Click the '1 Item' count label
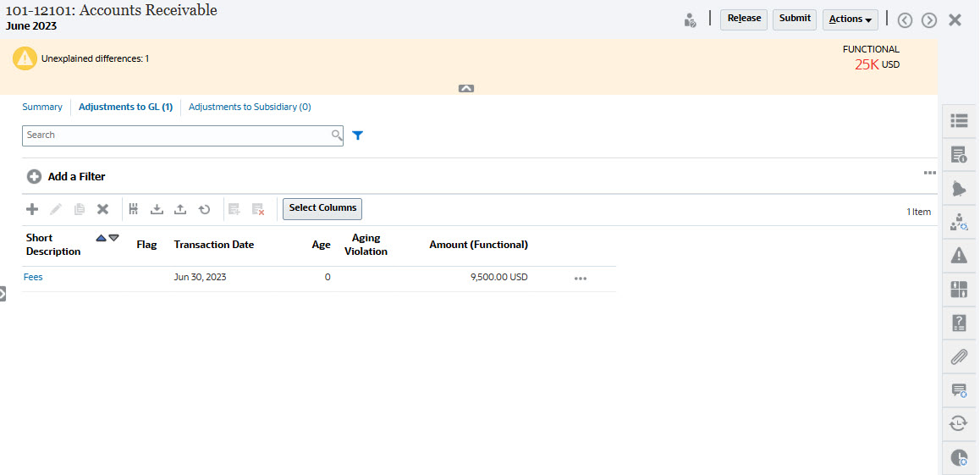 point(919,212)
